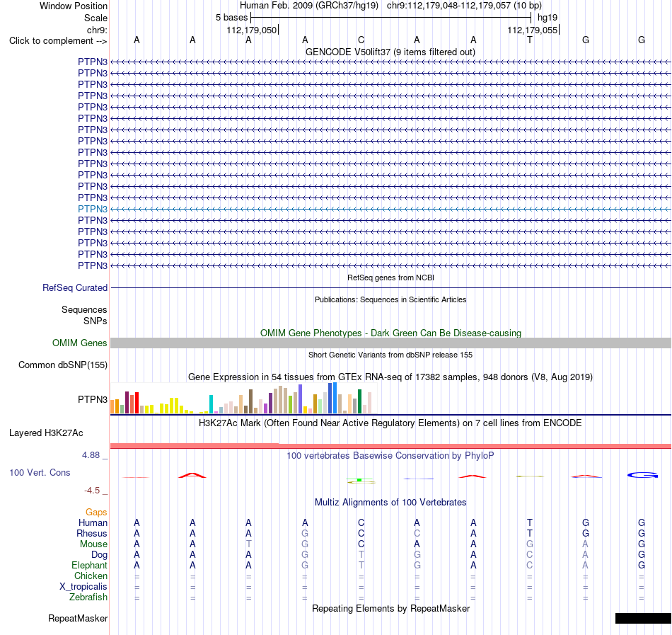Viewport: 672px width, 635px height.
Task: Click the 112,179,050 position marker
Action: [252, 30]
